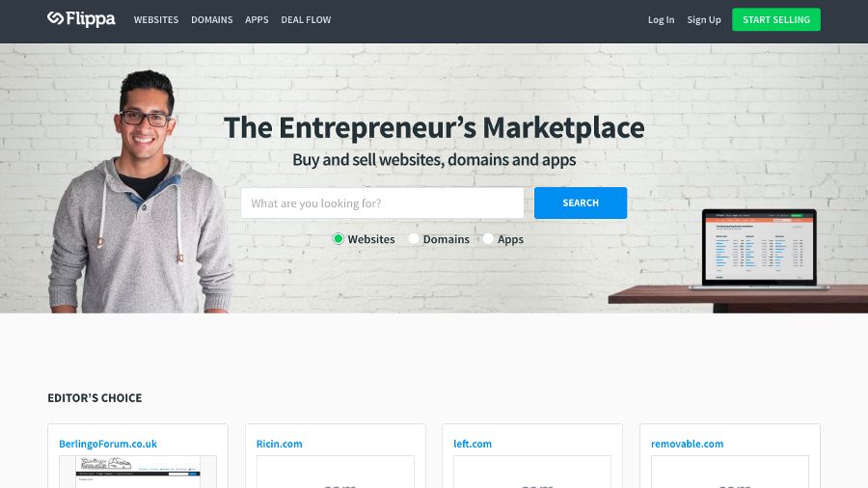Click the Sign Up link
The image size is (868, 488).
tap(704, 20)
